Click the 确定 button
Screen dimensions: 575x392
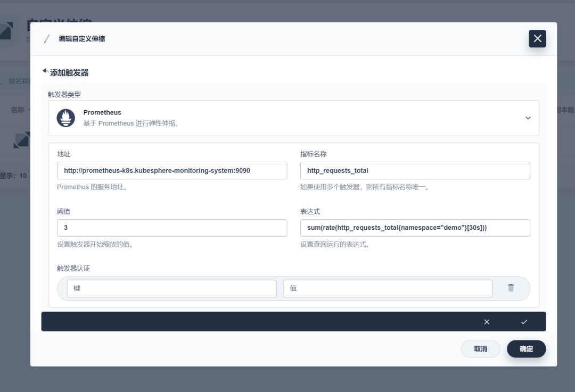point(526,349)
